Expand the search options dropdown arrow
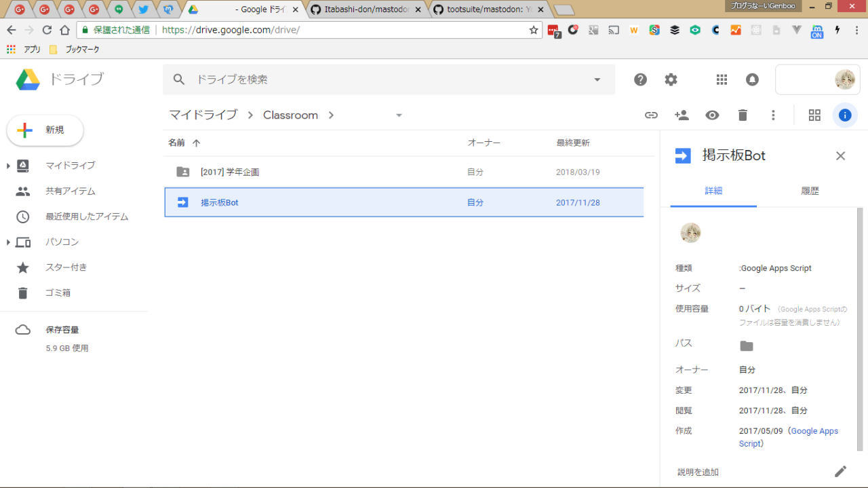The image size is (868, 488). pyautogui.click(x=597, y=79)
